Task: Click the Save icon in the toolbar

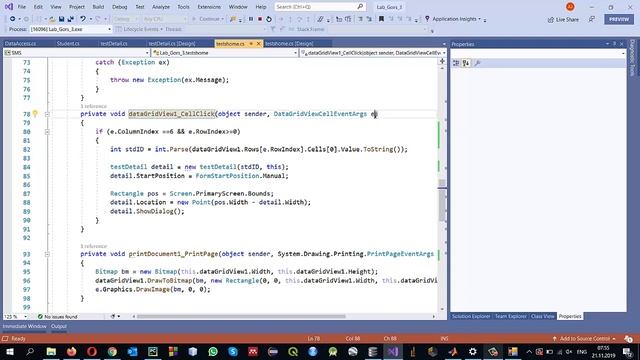Action: (x=62, y=19)
